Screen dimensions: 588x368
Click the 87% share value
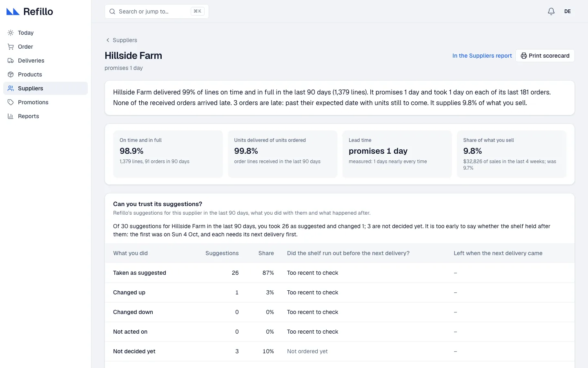coord(268,273)
